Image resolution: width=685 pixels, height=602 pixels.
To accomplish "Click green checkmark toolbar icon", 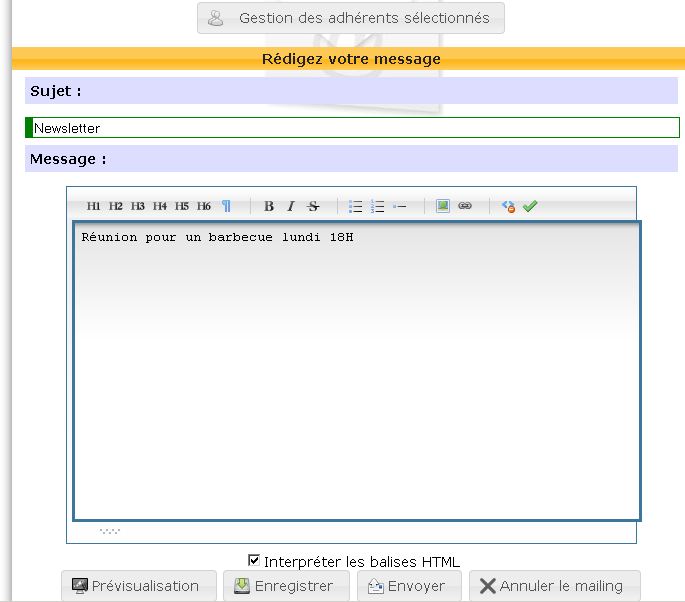I will click(530, 206).
